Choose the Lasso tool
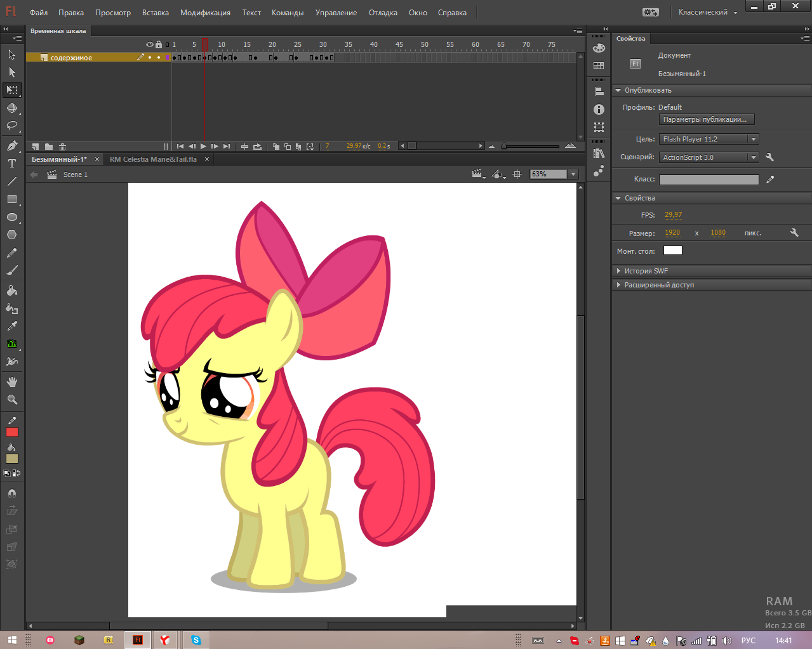This screenshot has width=812, height=649. pyautogui.click(x=12, y=126)
